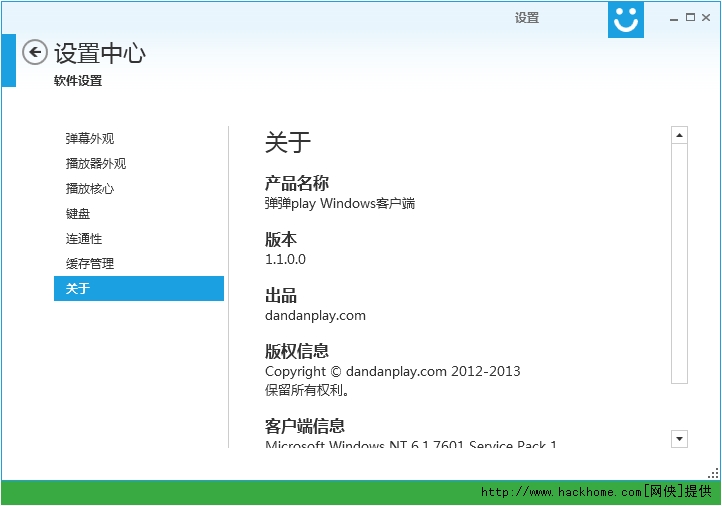Click the 关于 page heading

click(288, 142)
